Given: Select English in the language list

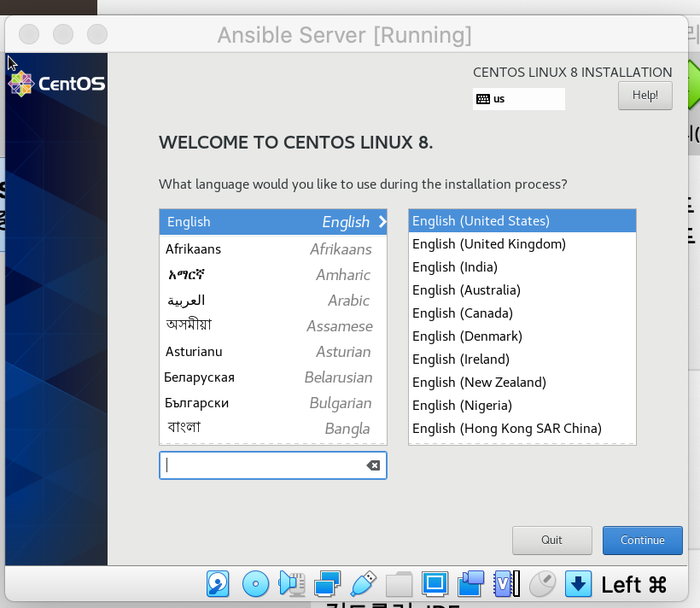Looking at the screenshot, I should pos(273,221).
